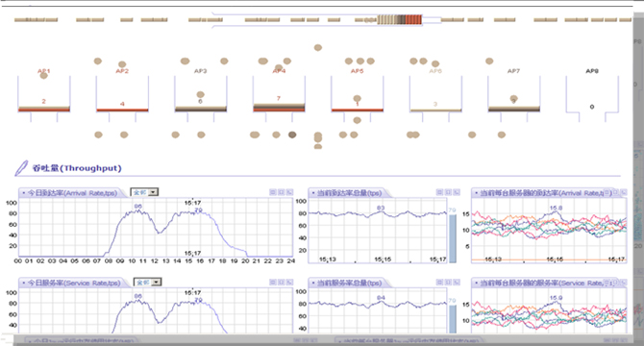Click the pencil icon beside 吞吐量(Throughput) heading

tap(21, 168)
